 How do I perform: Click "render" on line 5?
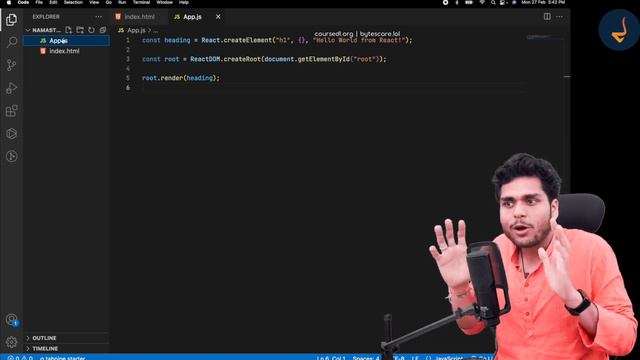click(x=171, y=78)
